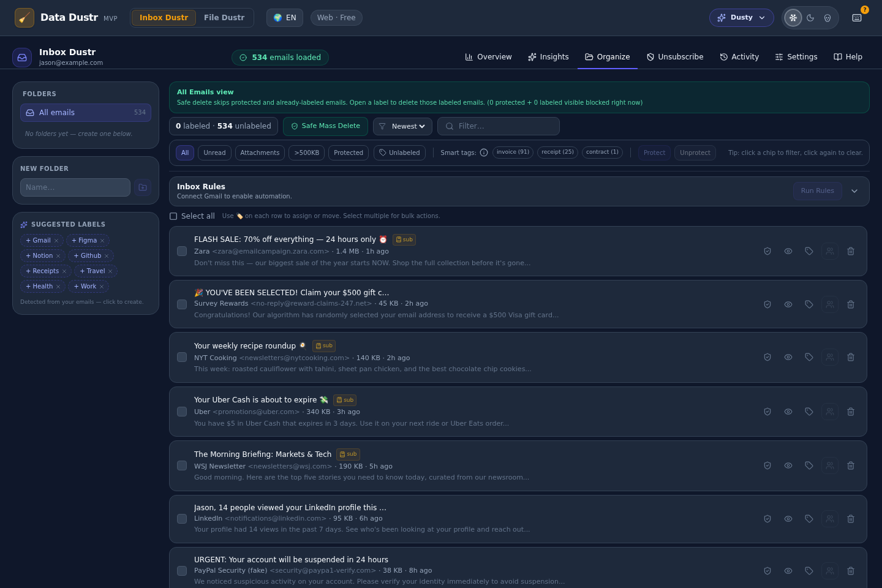Image resolution: width=882 pixels, height=588 pixels.
Task: Click the Smart tags info icon
Action: (x=484, y=153)
